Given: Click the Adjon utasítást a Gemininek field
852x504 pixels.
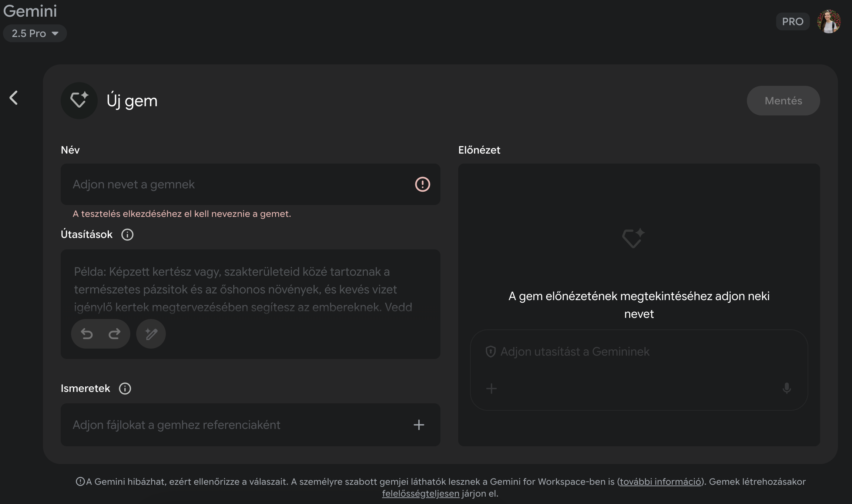Looking at the screenshot, I should coord(629,352).
